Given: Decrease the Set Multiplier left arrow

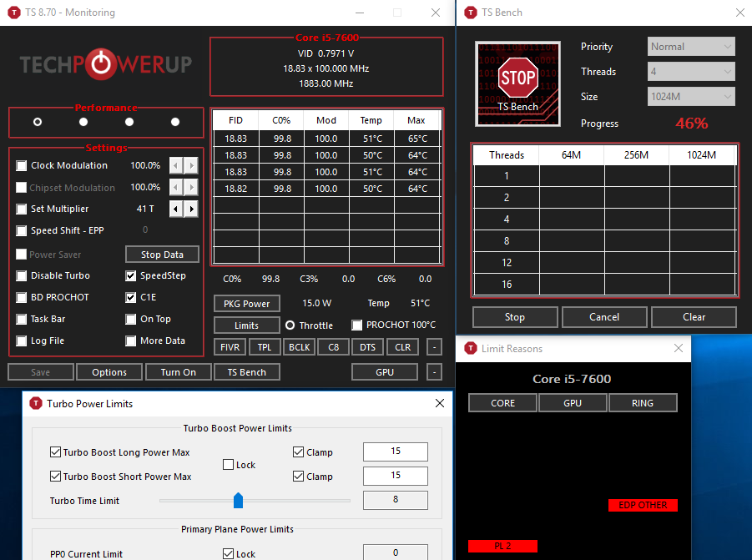Looking at the screenshot, I should pos(176,209).
